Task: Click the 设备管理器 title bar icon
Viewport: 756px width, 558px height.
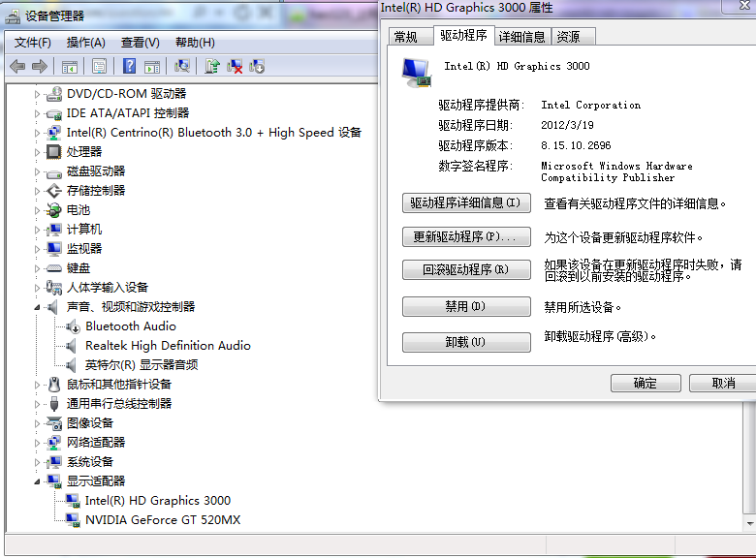Action: (13, 16)
